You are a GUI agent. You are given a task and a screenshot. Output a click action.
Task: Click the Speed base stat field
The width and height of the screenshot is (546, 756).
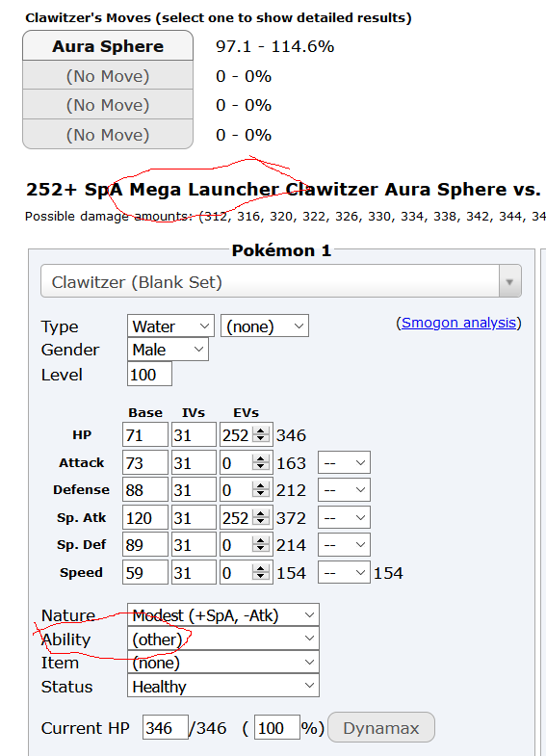(x=145, y=572)
